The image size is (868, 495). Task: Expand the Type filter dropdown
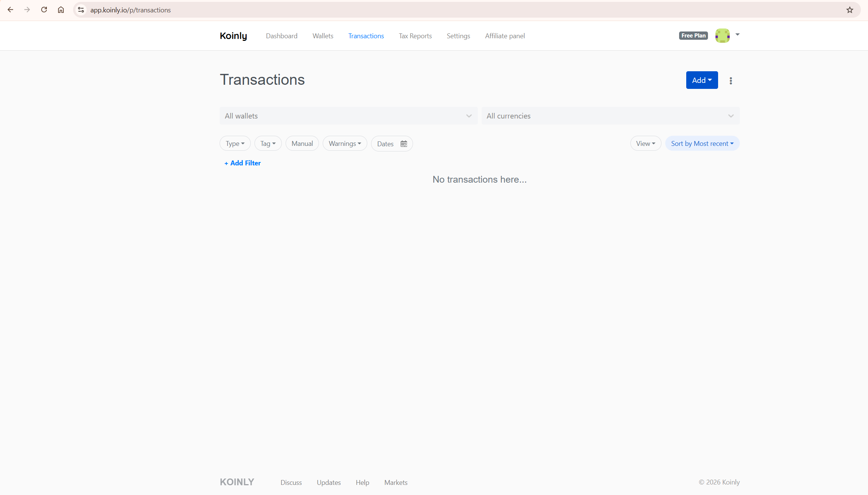click(x=235, y=143)
